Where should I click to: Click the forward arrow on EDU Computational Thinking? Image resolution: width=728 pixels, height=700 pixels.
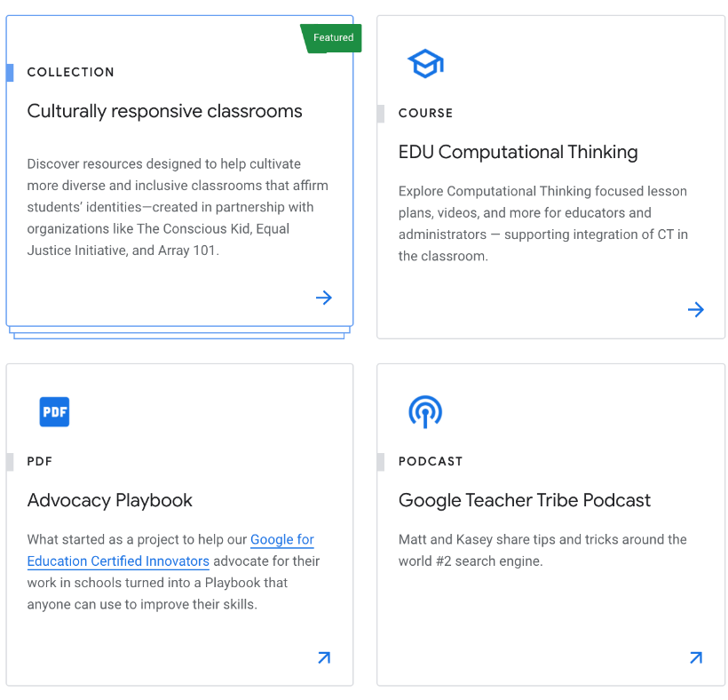tap(695, 309)
